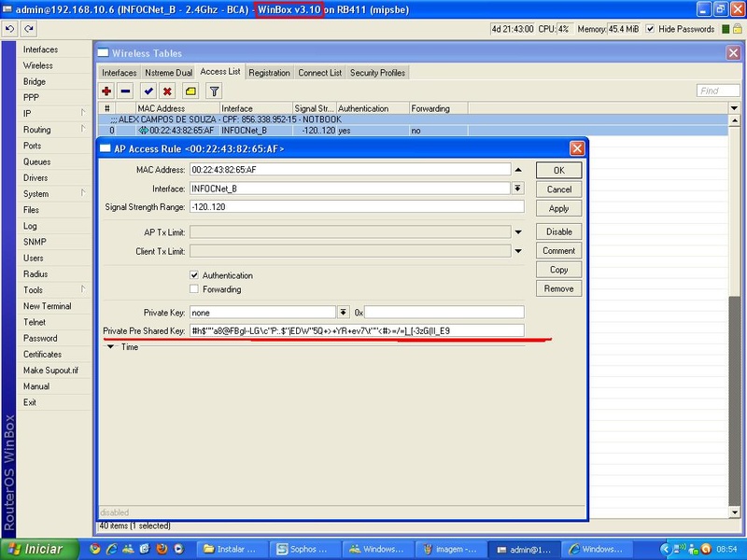Uncheck the Authentication checkbox
The width and height of the screenshot is (747, 560).
click(x=194, y=275)
